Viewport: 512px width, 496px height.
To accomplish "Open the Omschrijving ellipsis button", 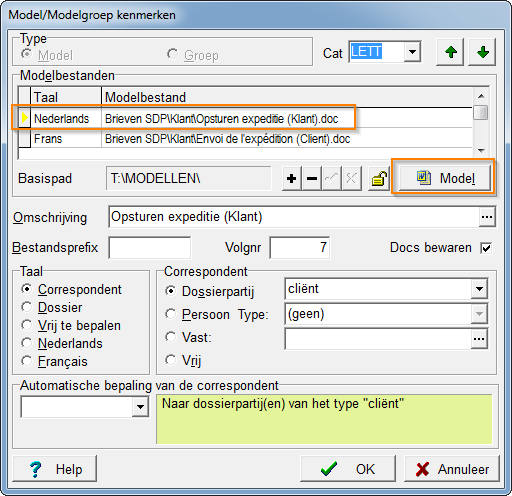I will 487,217.
